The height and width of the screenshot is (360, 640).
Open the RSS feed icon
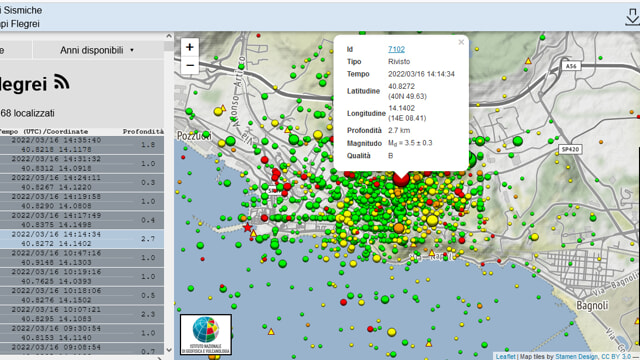[x=62, y=82]
